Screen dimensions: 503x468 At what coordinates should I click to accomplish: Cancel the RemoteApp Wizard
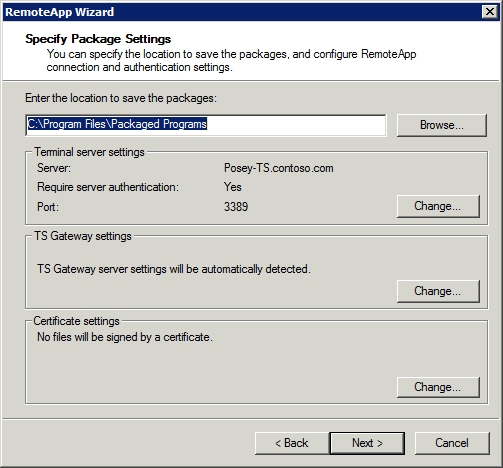[452, 443]
